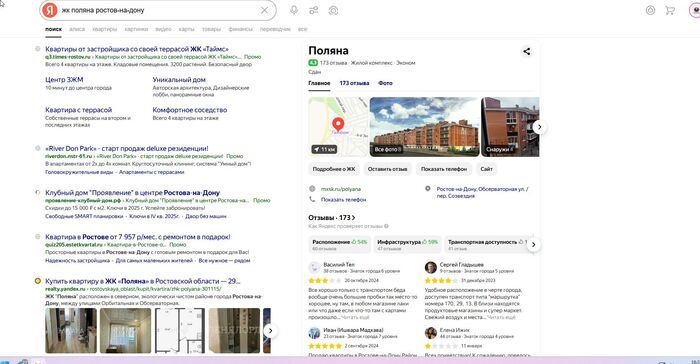
Task: Select the Фото tab in card
Action: click(385, 83)
